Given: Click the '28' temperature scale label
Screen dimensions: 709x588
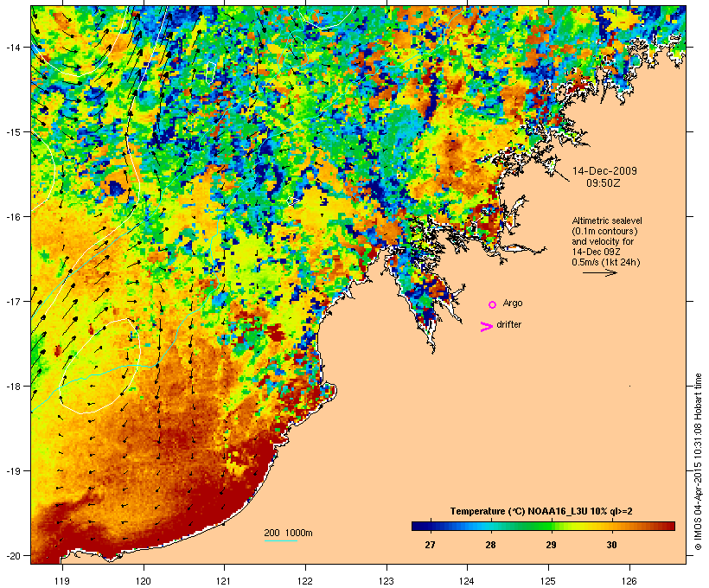Looking at the screenshot, I should click(x=490, y=545).
